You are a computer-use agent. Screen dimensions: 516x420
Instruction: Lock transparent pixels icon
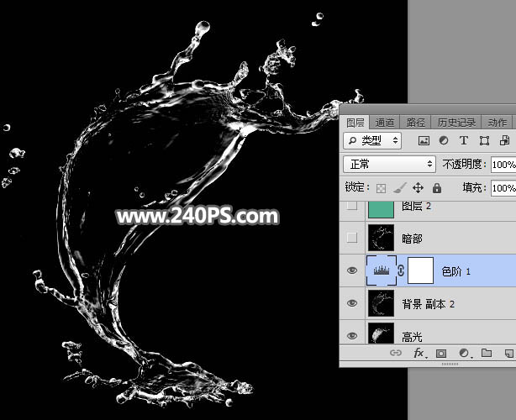(x=381, y=188)
